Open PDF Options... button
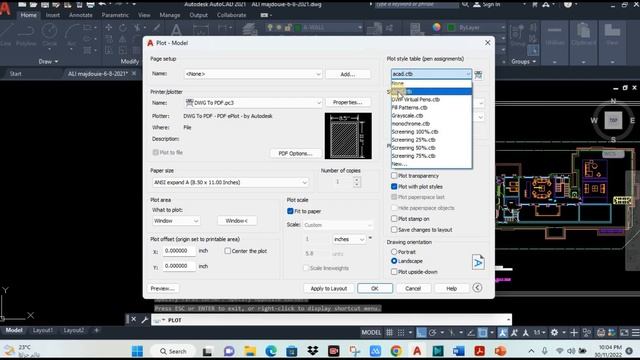This screenshot has width=640, height=360. click(295, 153)
